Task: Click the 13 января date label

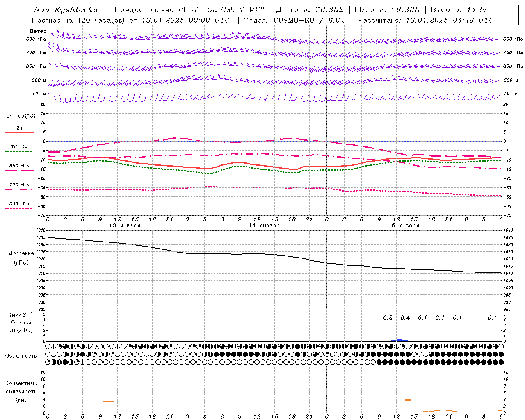Action: point(125,226)
